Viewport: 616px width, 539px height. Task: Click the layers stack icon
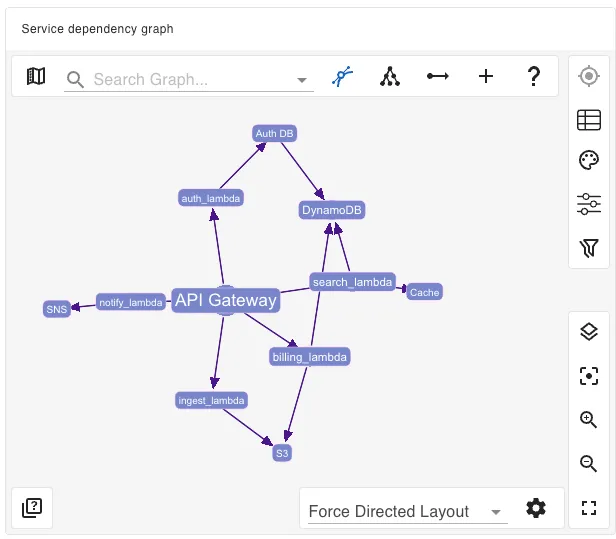click(588, 332)
